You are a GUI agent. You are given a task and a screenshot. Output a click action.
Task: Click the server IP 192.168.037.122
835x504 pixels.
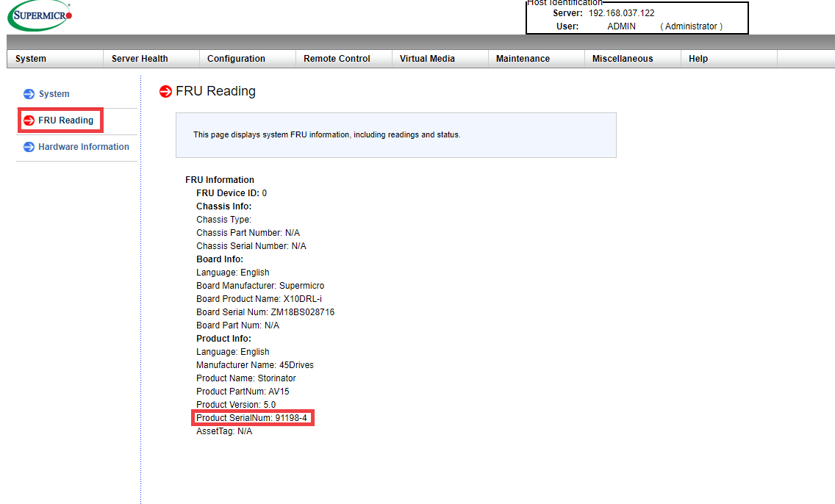pos(621,13)
